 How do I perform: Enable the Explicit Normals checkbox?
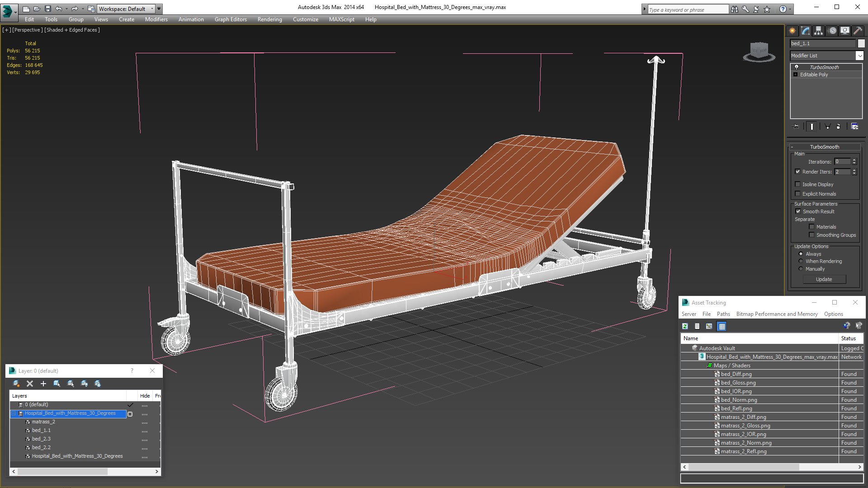coord(797,194)
